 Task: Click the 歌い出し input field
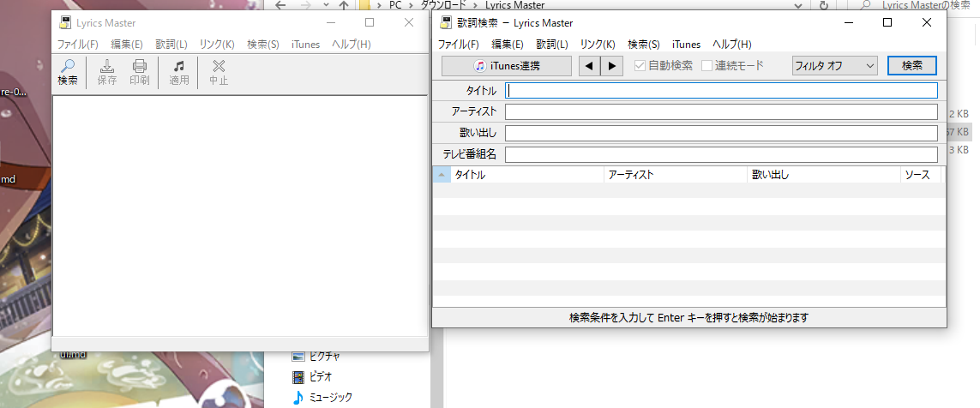click(721, 133)
